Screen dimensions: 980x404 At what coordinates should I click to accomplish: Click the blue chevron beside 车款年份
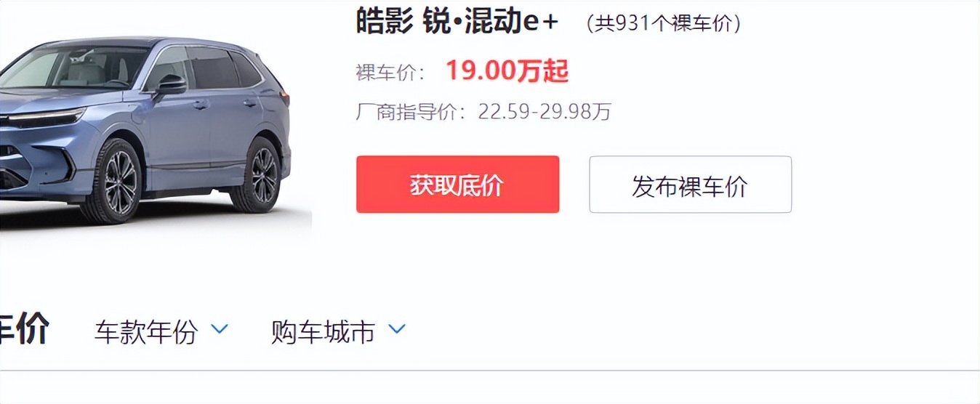coord(220,330)
